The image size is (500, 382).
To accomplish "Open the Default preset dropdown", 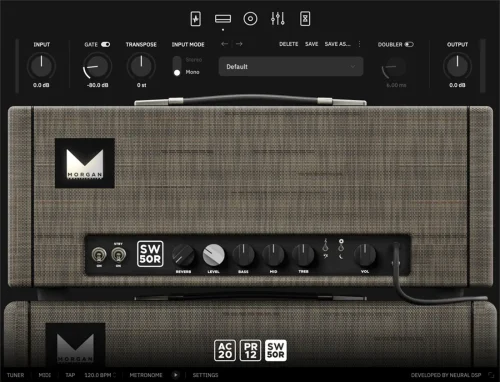I will [x=291, y=67].
